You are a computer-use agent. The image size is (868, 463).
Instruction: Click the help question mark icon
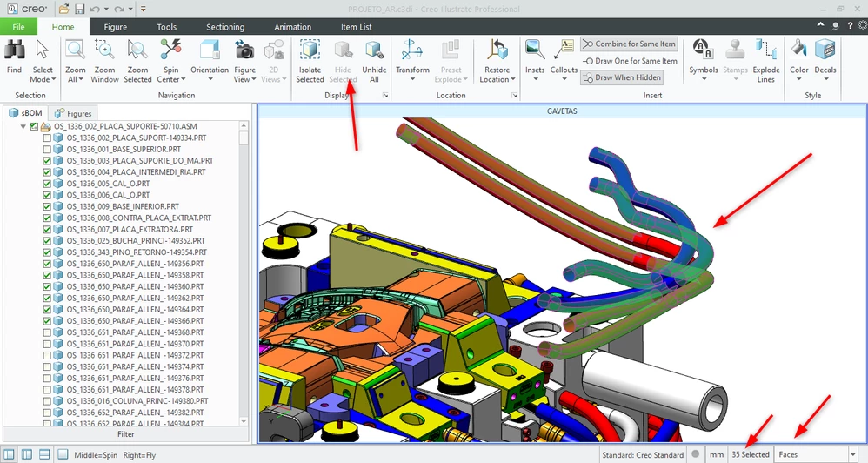(x=850, y=26)
